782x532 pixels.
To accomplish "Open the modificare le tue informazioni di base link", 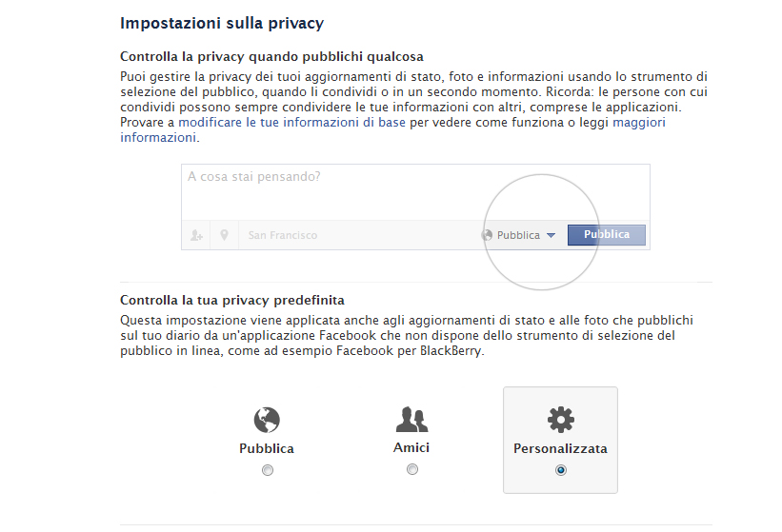I will pos(291,123).
